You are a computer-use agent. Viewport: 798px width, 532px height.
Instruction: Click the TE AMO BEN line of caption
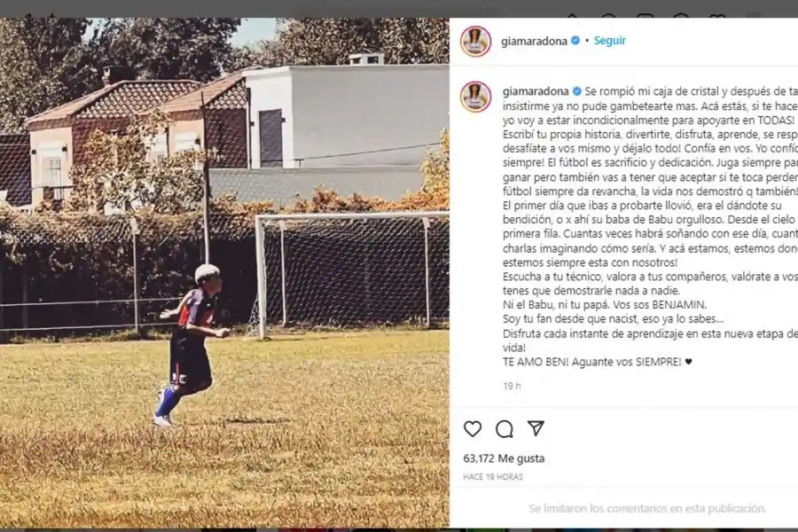pyautogui.click(x=598, y=362)
